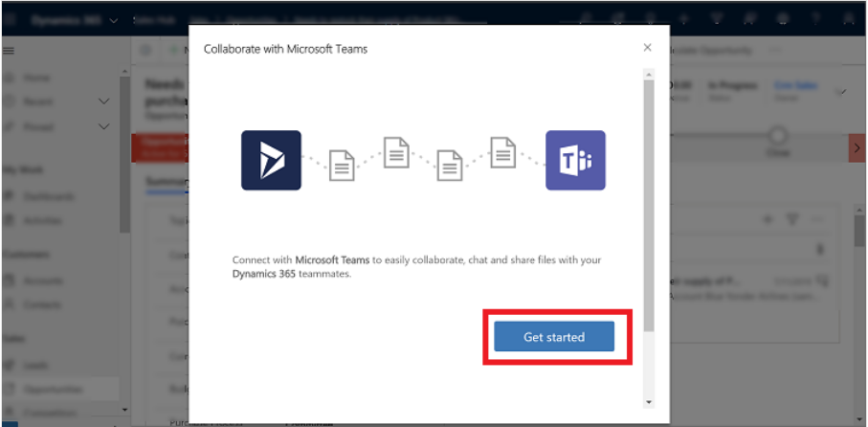Click the help question mark icon
Viewport: 868px width, 427px height.
[x=815, y=18]
